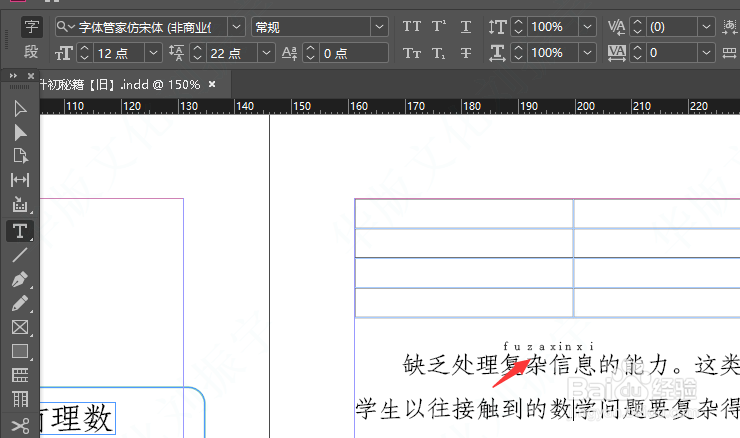Click the font size icon

pyautogui.click(x=64, y=53)
